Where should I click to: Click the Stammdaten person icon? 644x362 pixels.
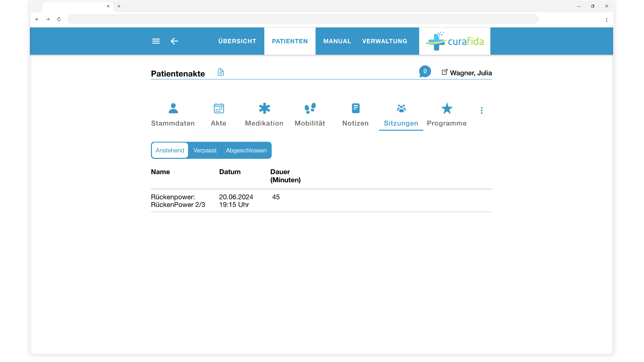tap(173, 108)
